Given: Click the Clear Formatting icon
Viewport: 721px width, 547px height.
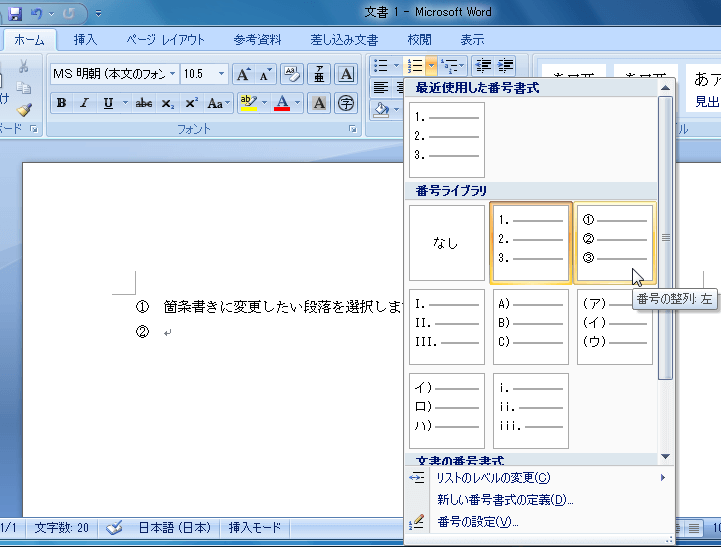Looking at the screenshot, I should click(292, 74).
